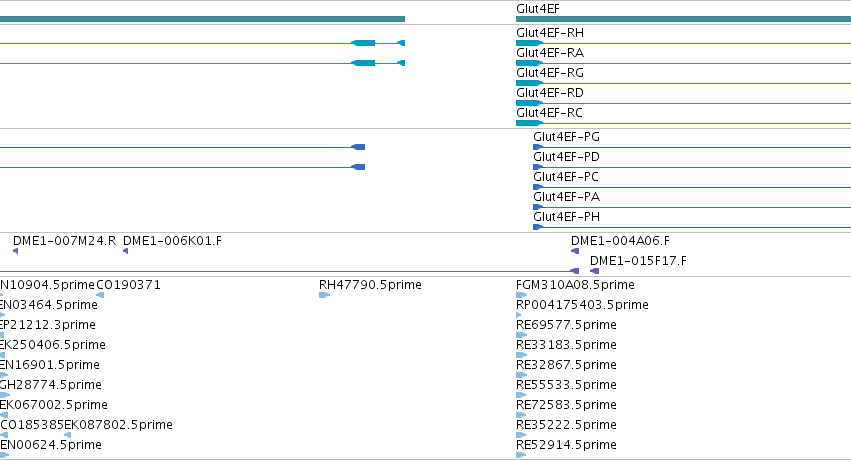Select the Glut4EF-RC transcript label
Screen dimensions: 851x460
coord(549,113)
